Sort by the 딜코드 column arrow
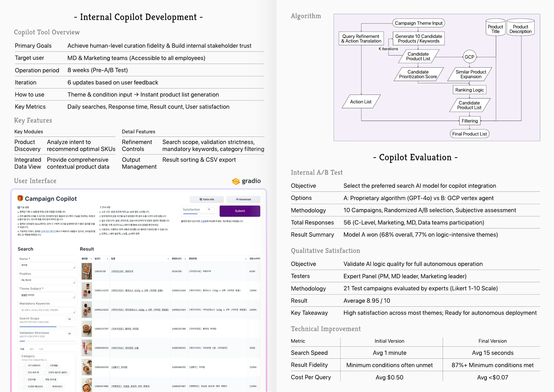 [108, 259]
